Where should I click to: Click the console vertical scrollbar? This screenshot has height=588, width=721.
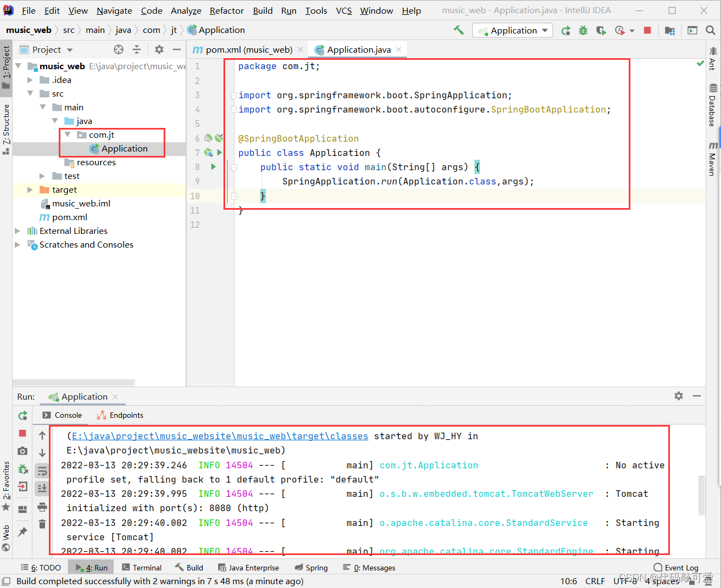pyautogui.click(x=701, y=495)
